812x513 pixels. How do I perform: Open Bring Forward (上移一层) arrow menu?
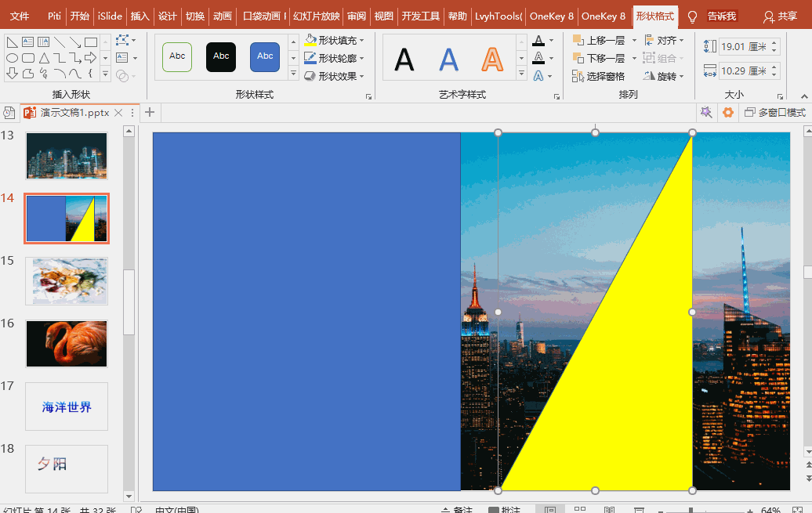(634, 41)
